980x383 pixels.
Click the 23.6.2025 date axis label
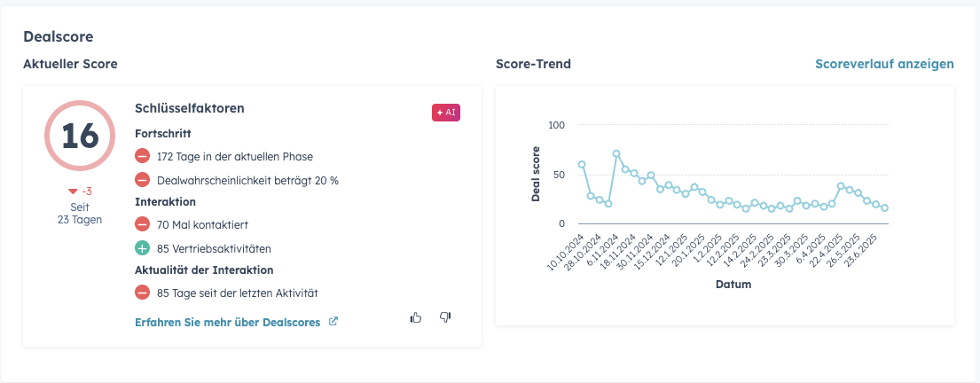tap(873, 251)
